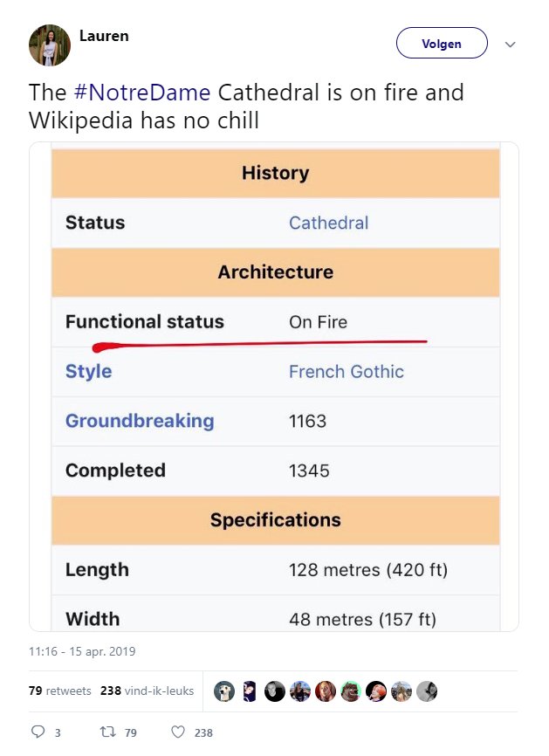Screen dimensions: 549x756
Task: Open the white dog avatar among likers
Action: (x=224, y=691)
